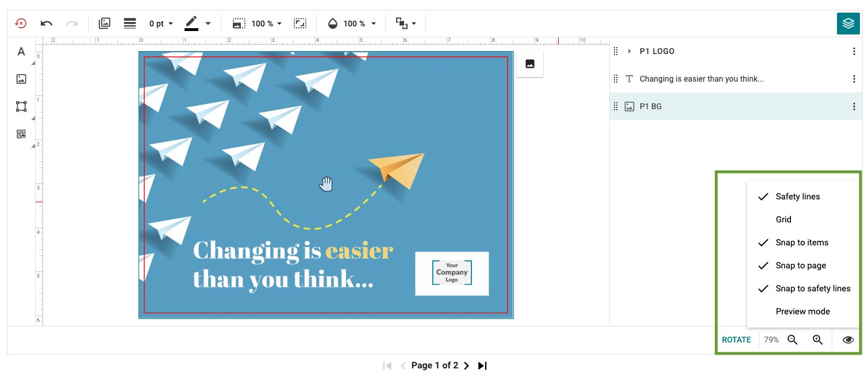Uncheck Snap to items
This screenshot has height=377, width=868.
(x=801, y=243)
